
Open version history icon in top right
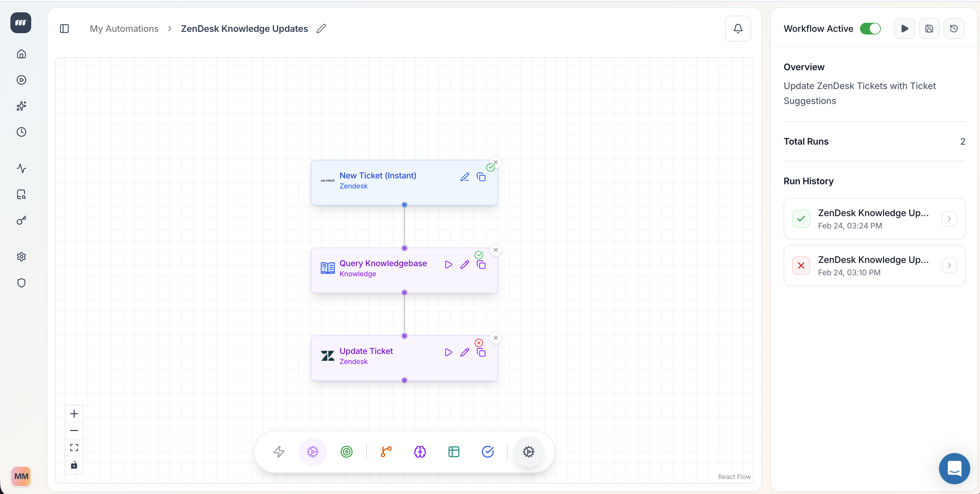954,29
